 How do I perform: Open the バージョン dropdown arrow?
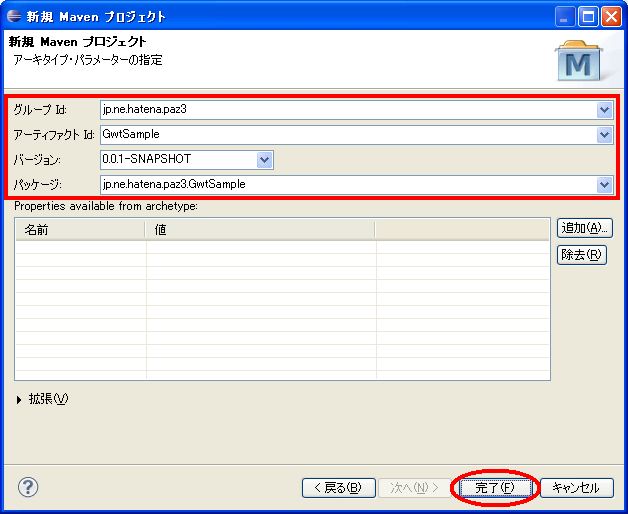pyautogui.click(x=264, y=160)
